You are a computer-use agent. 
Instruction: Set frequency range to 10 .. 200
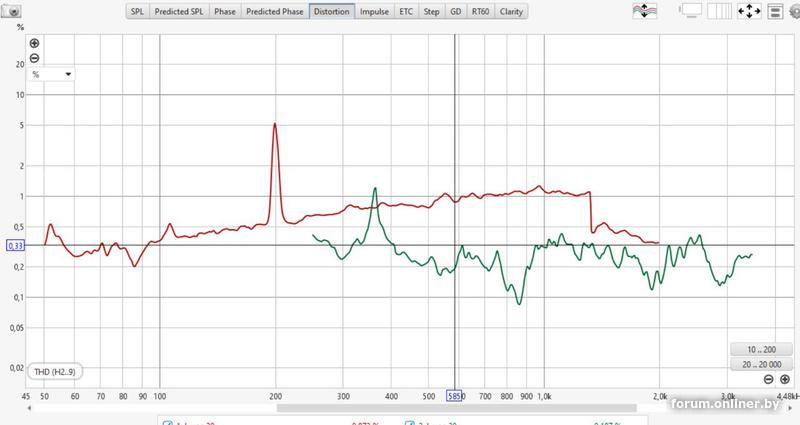click(x=761, y=349)
